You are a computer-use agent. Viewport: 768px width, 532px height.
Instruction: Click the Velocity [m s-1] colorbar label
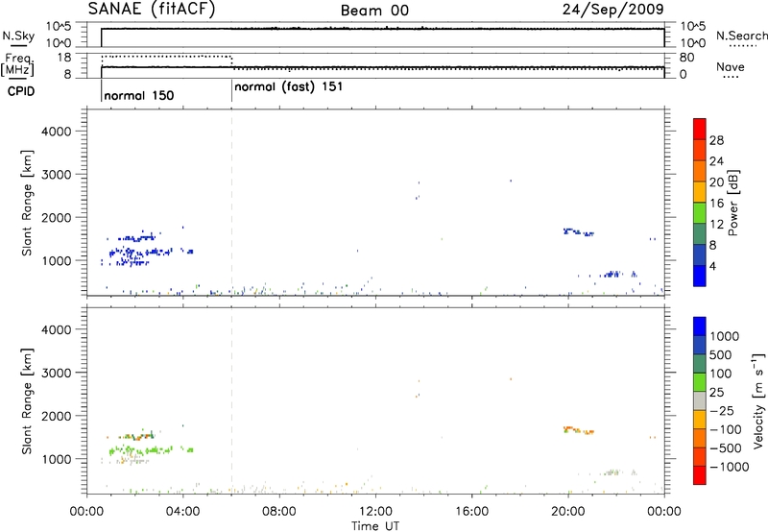[x=758, y=400]
